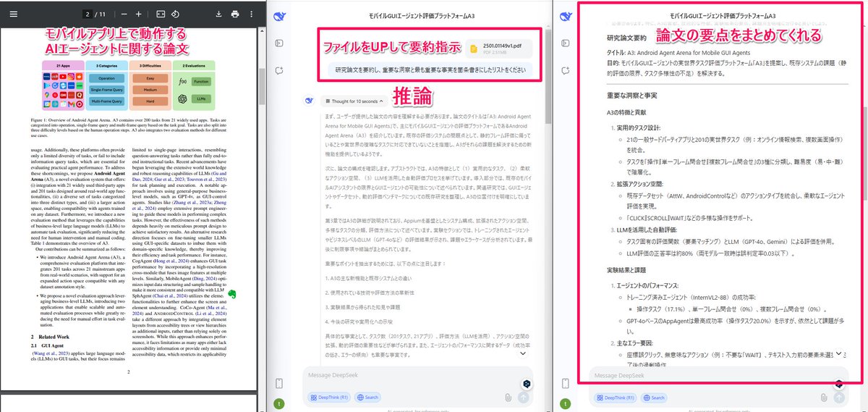Click the 研究論文要約 heading in right window
Viewport: 868px width, 412px height.
pyautogui.click(x=626, y=38)
